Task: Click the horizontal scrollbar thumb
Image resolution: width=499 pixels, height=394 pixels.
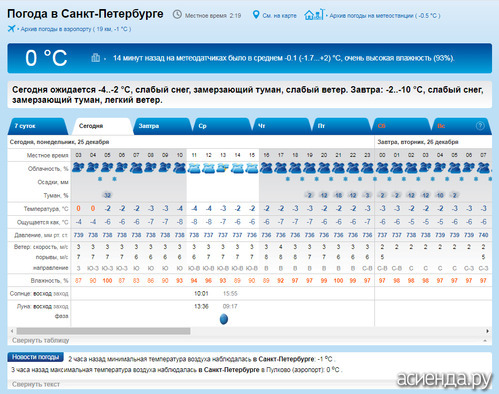Action: tap(103, 331)
